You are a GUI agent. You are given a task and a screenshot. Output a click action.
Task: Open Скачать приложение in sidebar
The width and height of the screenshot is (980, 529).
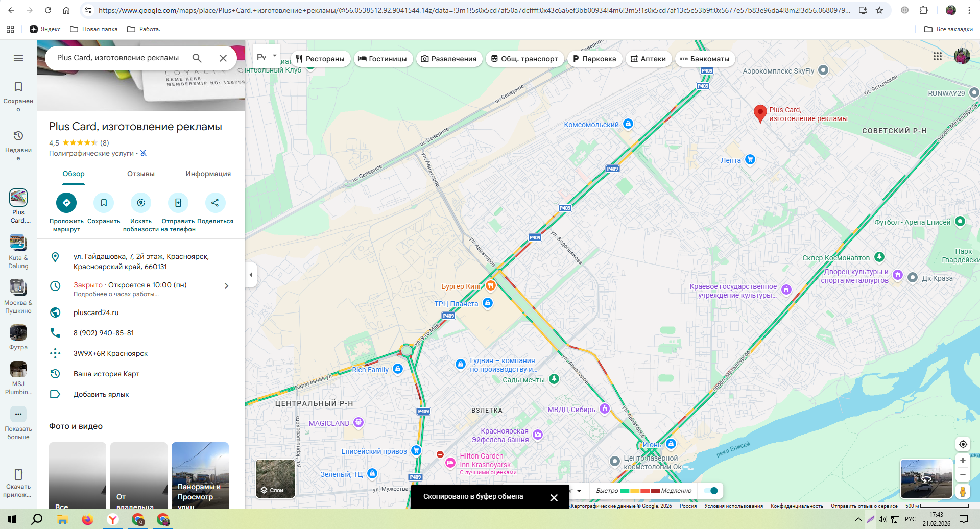point(18,483)
